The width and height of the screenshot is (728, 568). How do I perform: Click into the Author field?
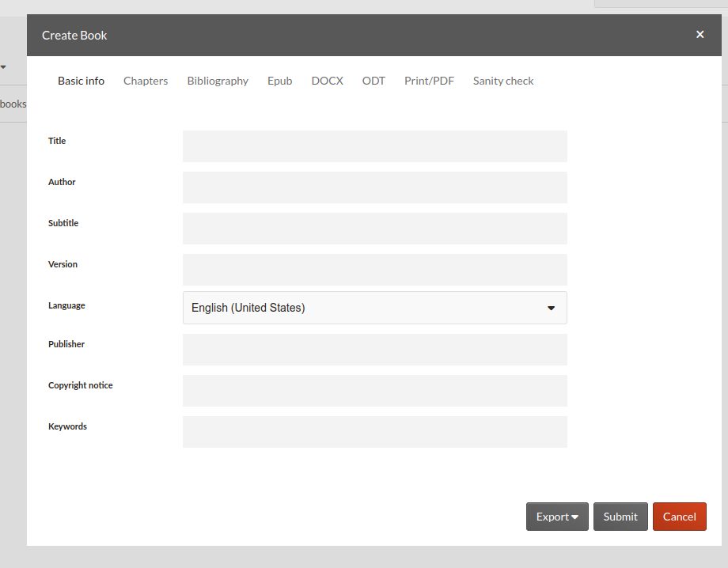[x=374, y=187]
